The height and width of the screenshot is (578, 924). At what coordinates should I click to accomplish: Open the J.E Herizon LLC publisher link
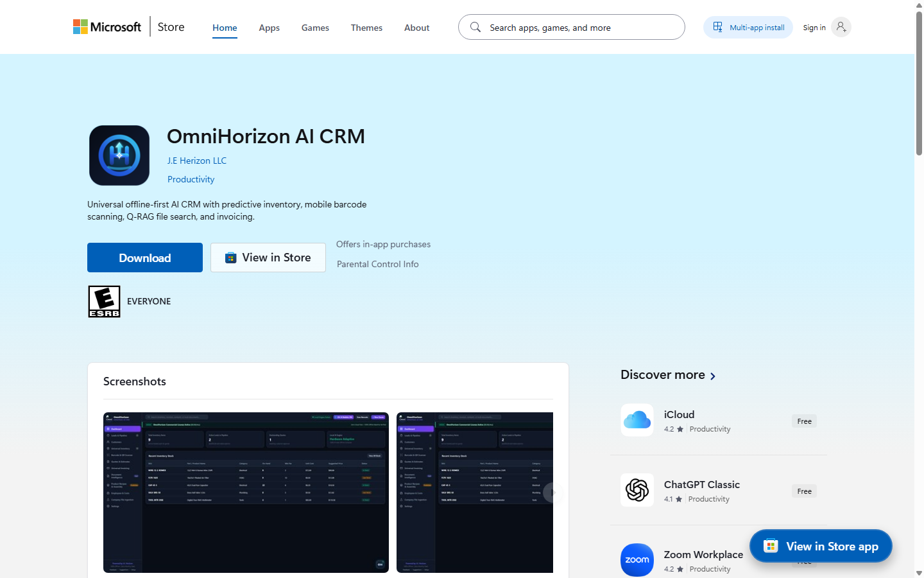[x=197, y=161]
